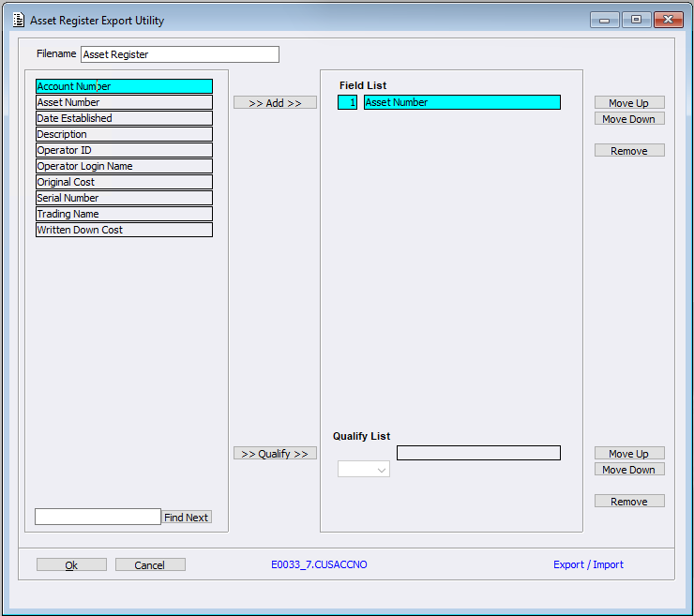Focus the search box beside Find Next
The image size is (694, 616).
[x=98, y=517]
